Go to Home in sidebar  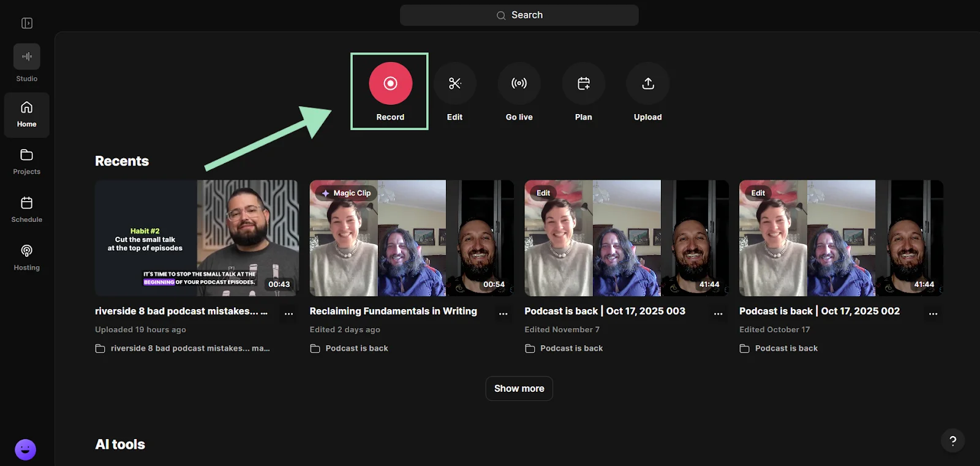(27, 115)
